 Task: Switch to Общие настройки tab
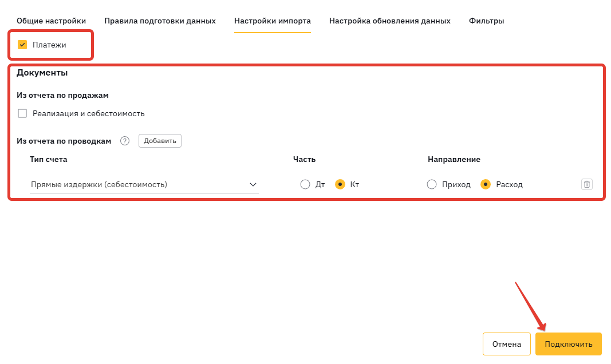tap(51, 21)
